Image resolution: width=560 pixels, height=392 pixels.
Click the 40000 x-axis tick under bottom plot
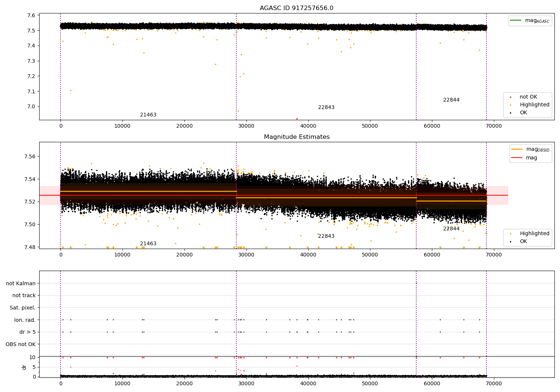pos(308,384)
